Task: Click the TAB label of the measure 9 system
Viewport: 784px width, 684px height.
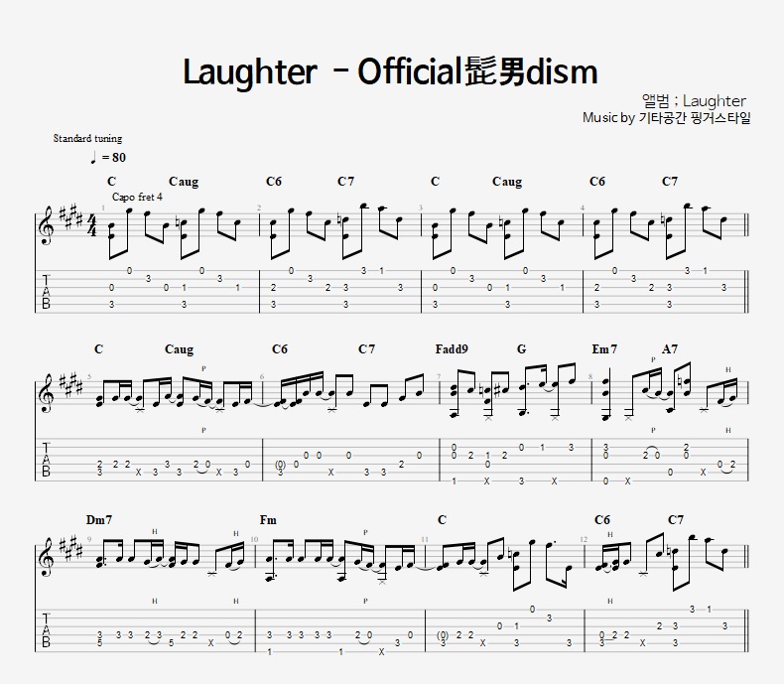Action: 46,628
